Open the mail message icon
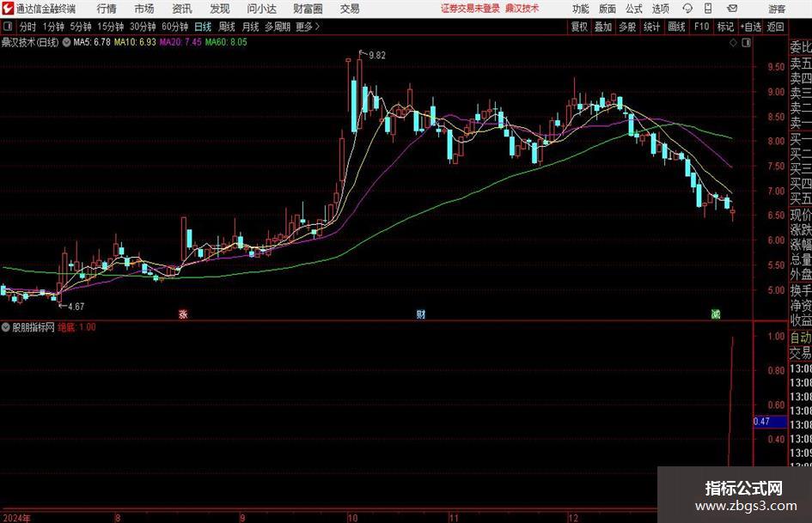Viewport: 812px width, 523px height. (x=732, y=9)
